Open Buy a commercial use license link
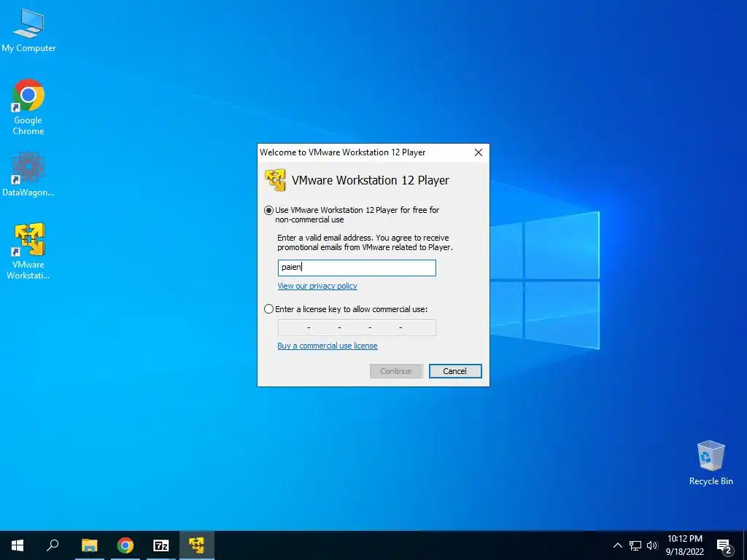The image size is (747, 560). click(328, 346)
